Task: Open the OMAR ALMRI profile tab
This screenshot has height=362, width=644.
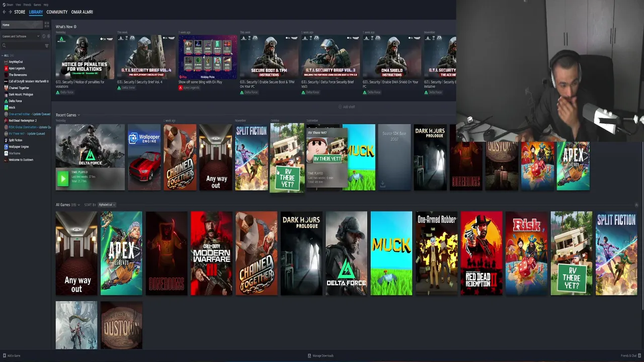Action: coord(82,12)
